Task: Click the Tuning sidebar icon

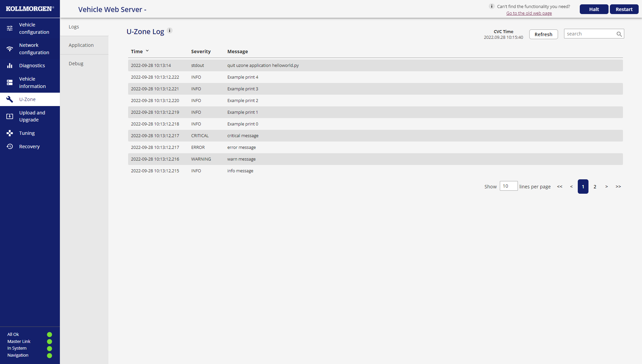Action: pos(10,133)
